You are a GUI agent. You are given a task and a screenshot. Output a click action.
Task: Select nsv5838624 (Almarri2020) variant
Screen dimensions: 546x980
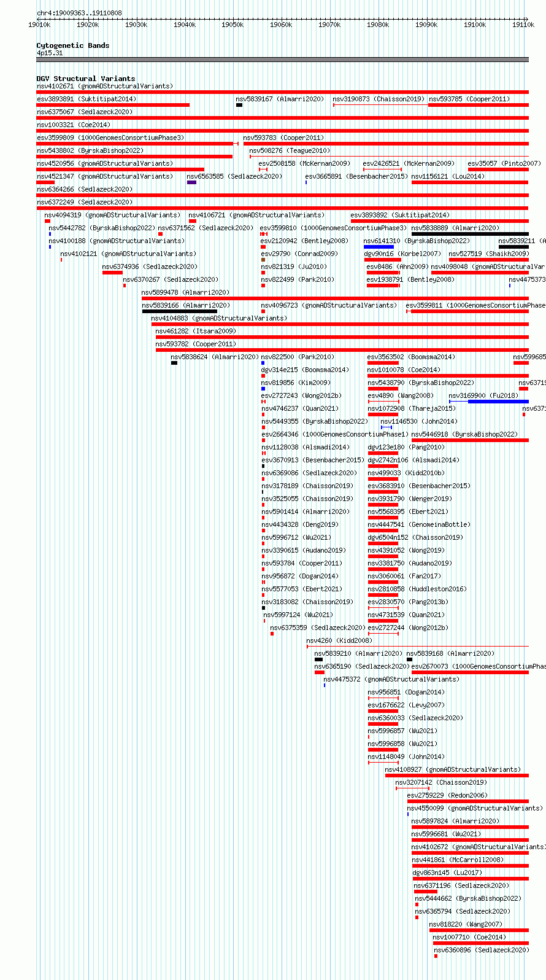pyautogui.click(x=215, y=357)
